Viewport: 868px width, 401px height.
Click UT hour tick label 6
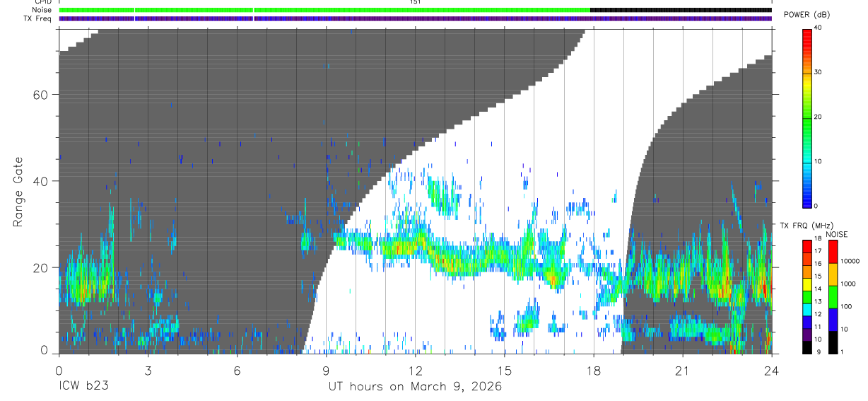pyautogui.click(x=237, y=371)
